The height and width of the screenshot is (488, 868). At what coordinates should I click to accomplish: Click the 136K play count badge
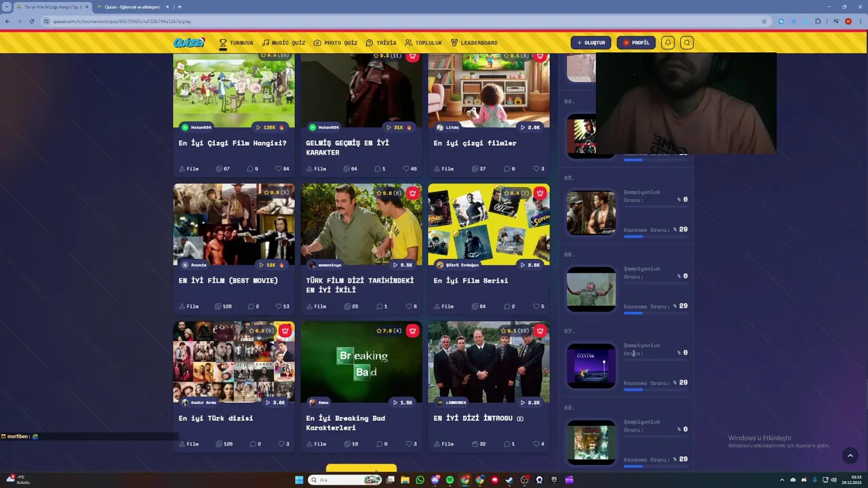coord(270,127)
